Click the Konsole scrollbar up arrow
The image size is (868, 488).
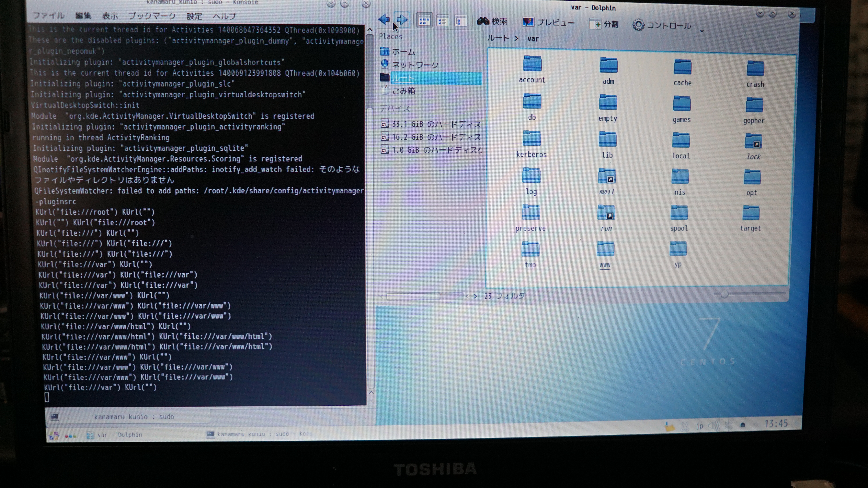click(x=370, y=30)
